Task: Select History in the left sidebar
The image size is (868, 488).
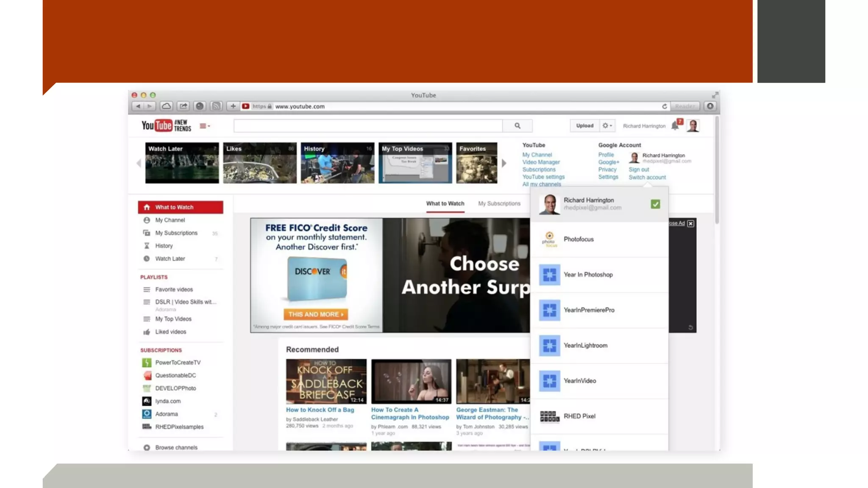Action: [x=164, y=246]
